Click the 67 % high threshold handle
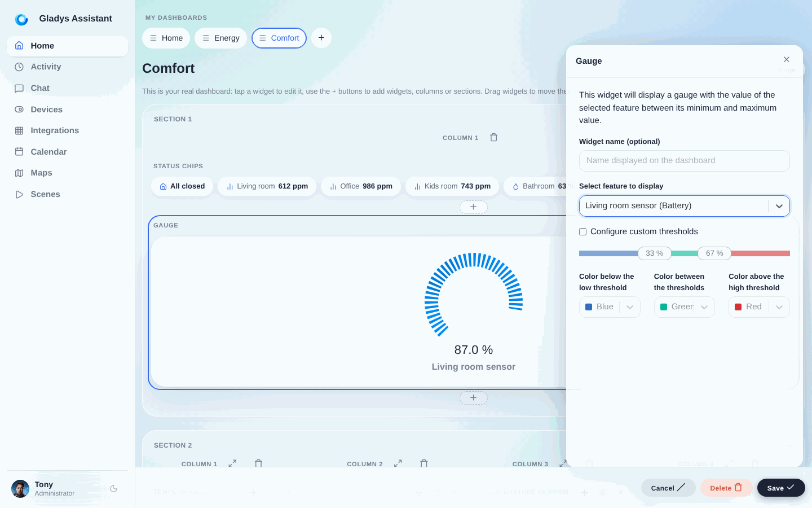Viewport: 812px width, 508px height. (x=714, y=253)
